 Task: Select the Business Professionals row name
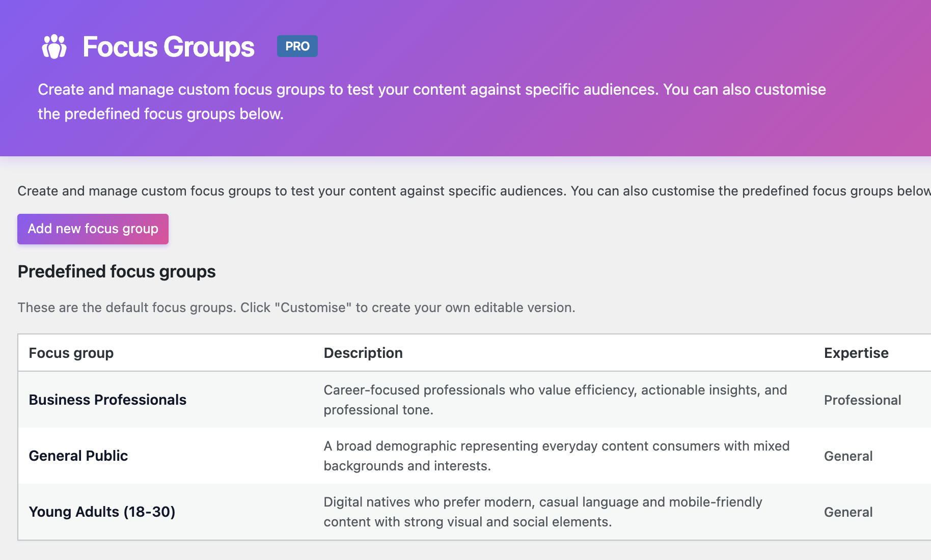tap(107, 400)
